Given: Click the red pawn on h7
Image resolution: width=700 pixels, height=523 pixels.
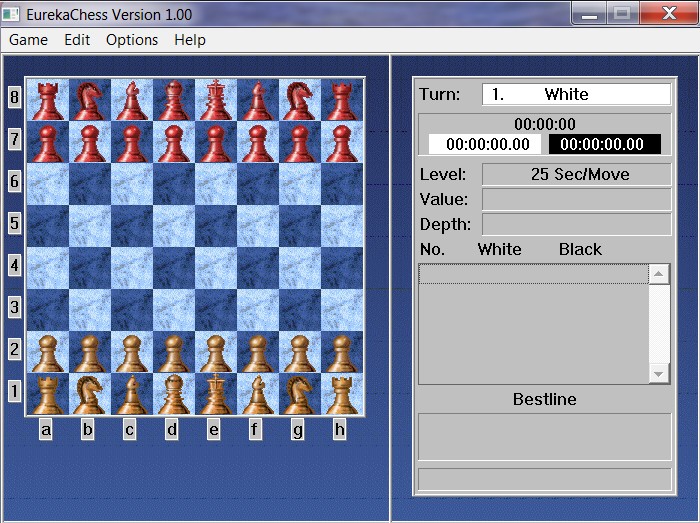Looking at the screenshot, I should click(342, 143).
